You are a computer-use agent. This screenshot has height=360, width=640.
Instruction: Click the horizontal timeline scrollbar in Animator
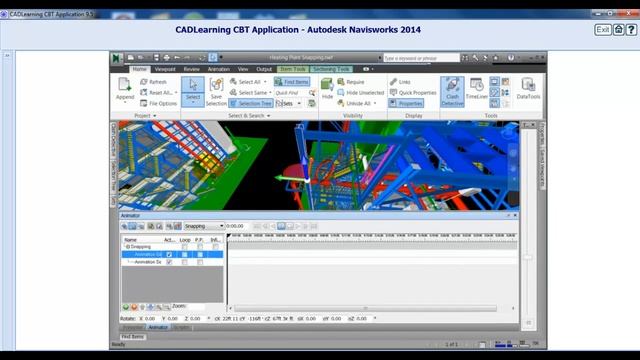click(x=365, y=309)
